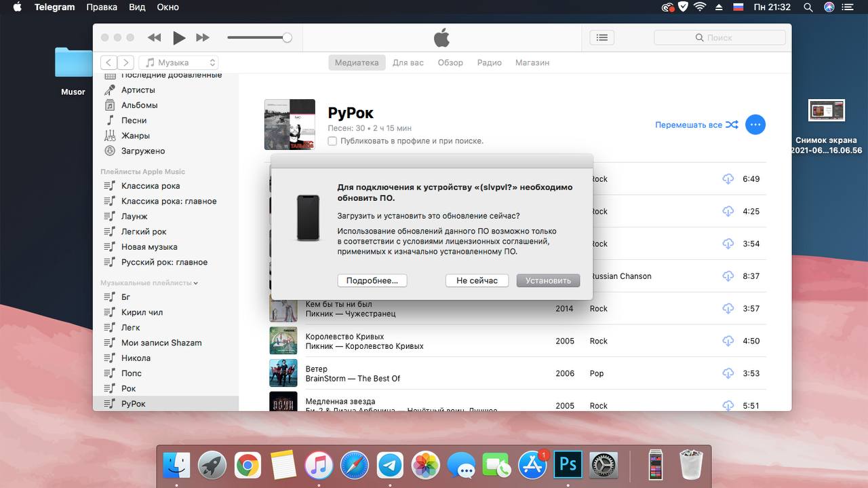Click the РуРок playlist artwork
868x488 pixels.
tap(290, 124)
